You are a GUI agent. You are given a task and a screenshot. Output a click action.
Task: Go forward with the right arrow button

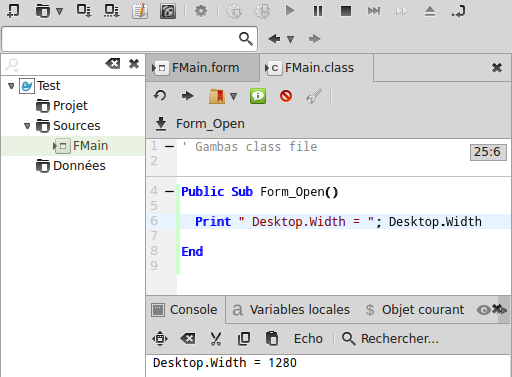point(314,39)
